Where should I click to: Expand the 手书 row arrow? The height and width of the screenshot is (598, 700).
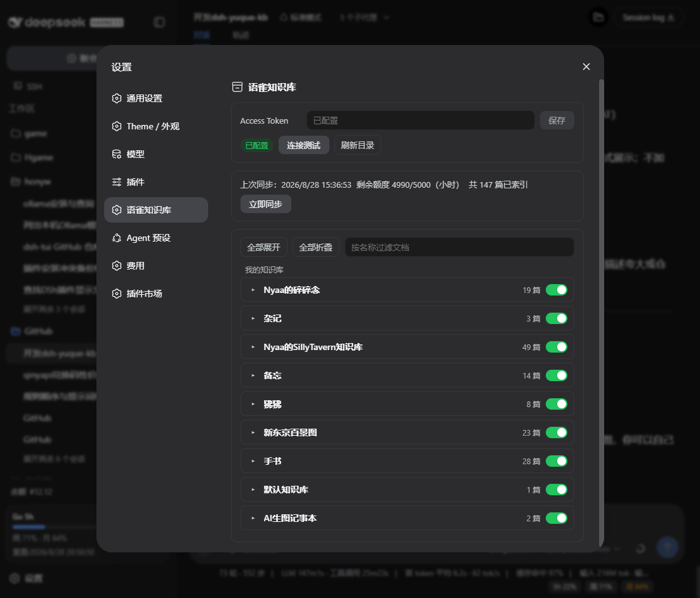pos(253,461)
